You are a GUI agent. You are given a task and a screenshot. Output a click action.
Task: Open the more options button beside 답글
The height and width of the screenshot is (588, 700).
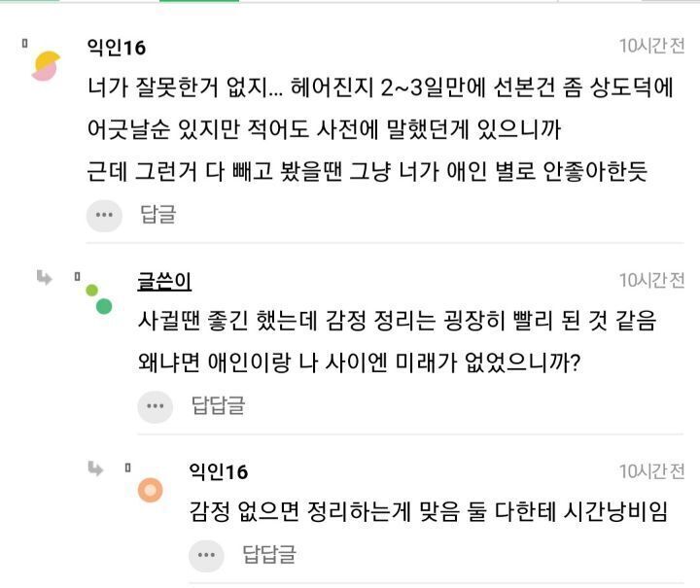pyautogui.click(x=104, y=215)
